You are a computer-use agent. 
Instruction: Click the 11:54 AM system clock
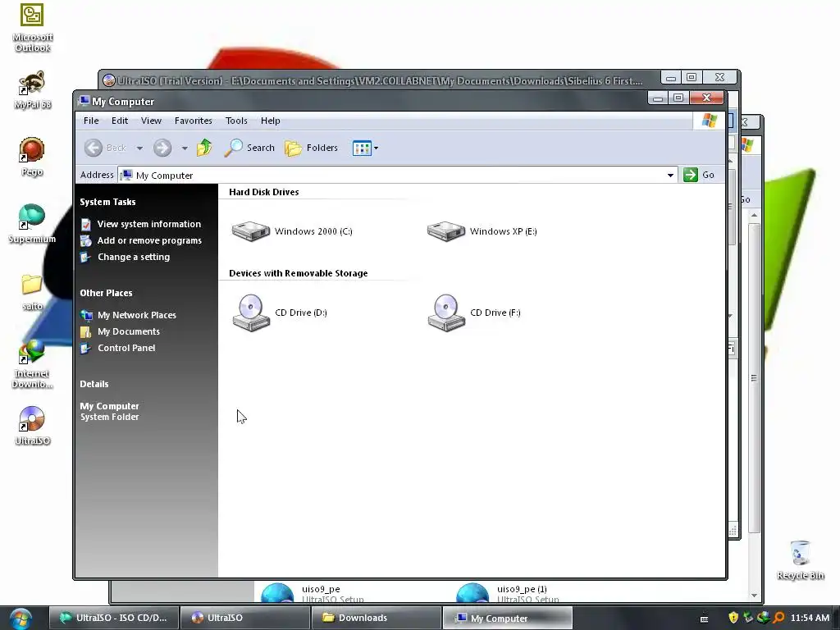(810, 618)
